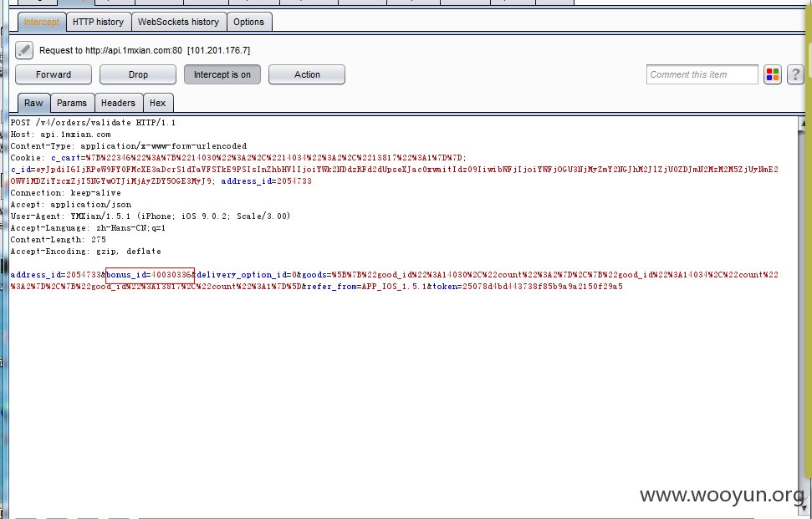Click the Content-Type header line
The image size is (812, 519).
pyautogui.click(x=129, y=146)
